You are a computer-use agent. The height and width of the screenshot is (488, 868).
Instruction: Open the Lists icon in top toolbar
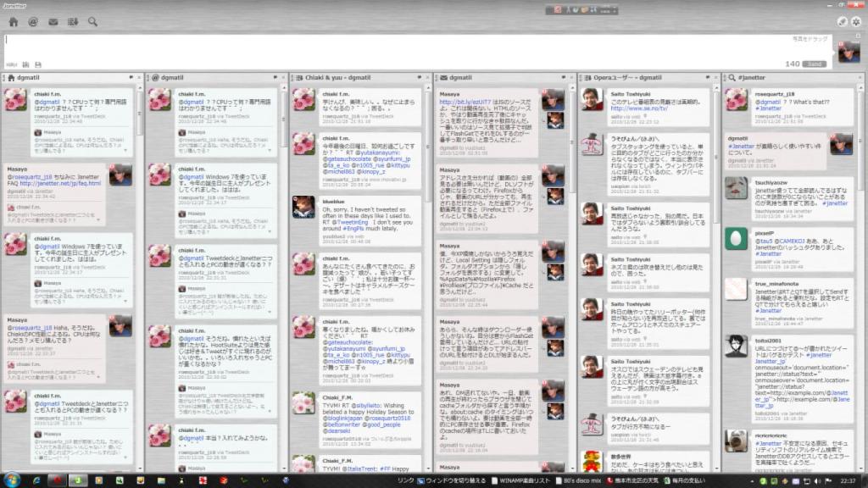(73, 21)
